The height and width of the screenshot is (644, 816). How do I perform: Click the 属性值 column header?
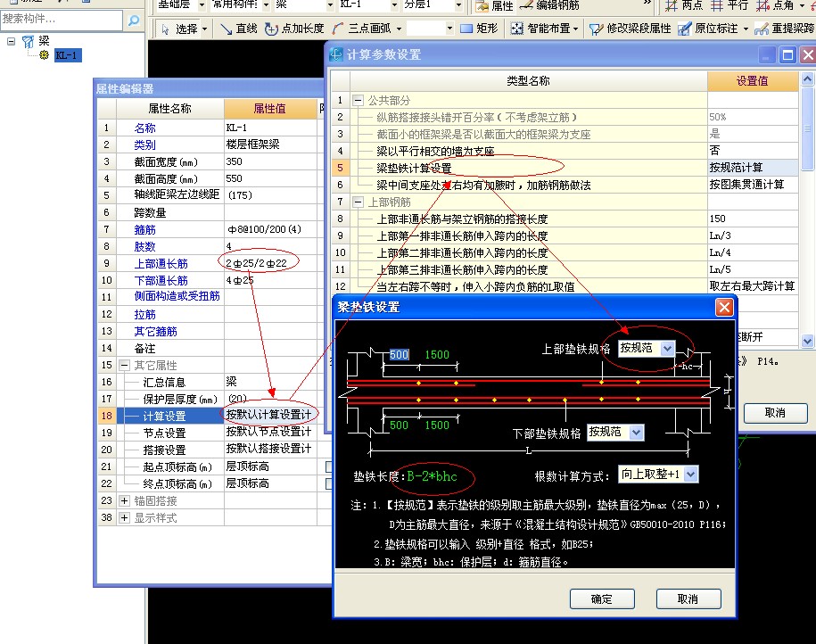tap(270, 109)
